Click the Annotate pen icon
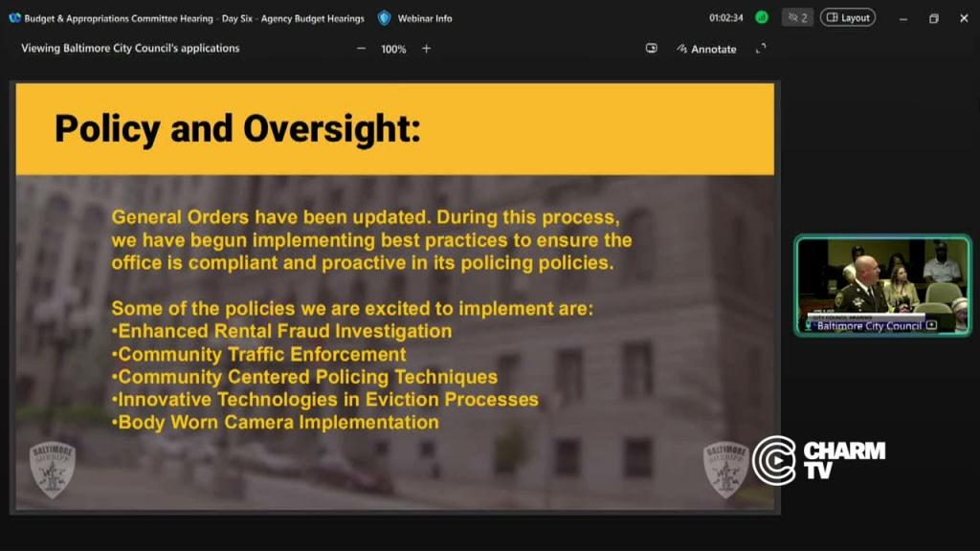 pyautogui.click(x=681, y=49)
